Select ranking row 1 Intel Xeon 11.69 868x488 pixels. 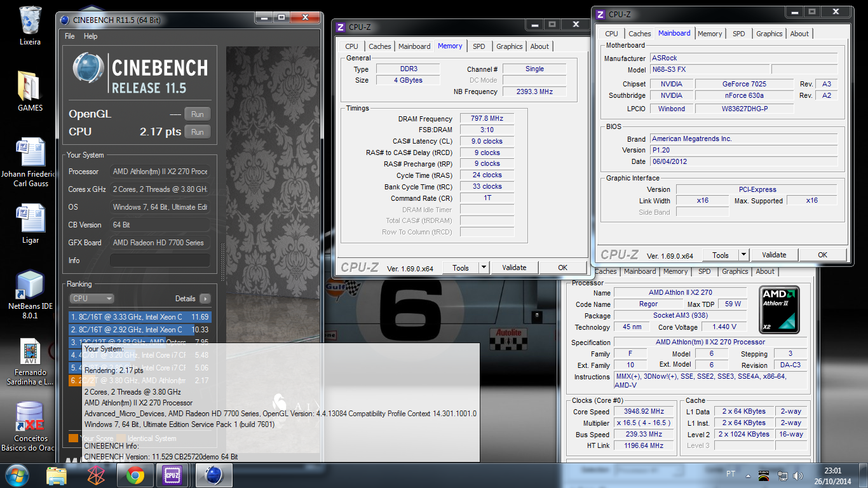click(139, 316)
